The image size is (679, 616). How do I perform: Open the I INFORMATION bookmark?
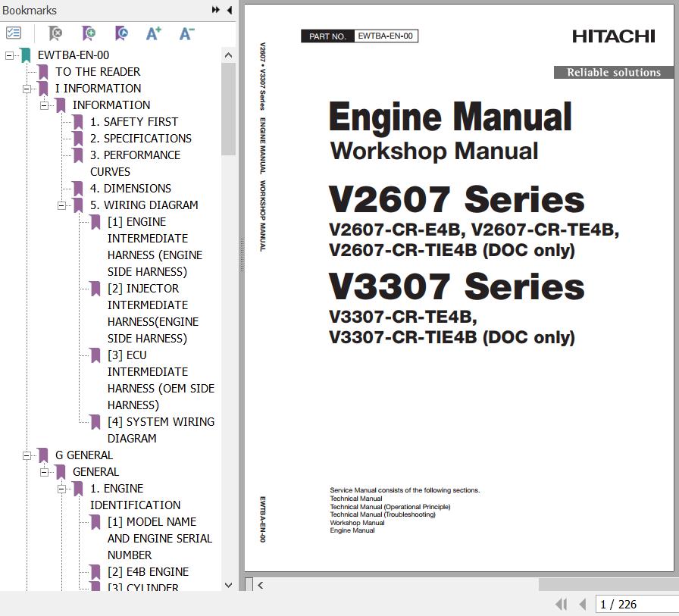point(98,89)
